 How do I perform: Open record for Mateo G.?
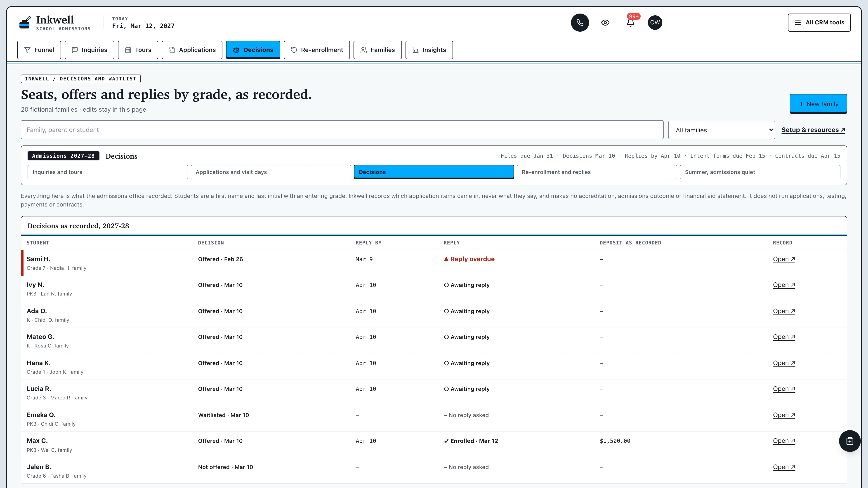tap(784, 337)
